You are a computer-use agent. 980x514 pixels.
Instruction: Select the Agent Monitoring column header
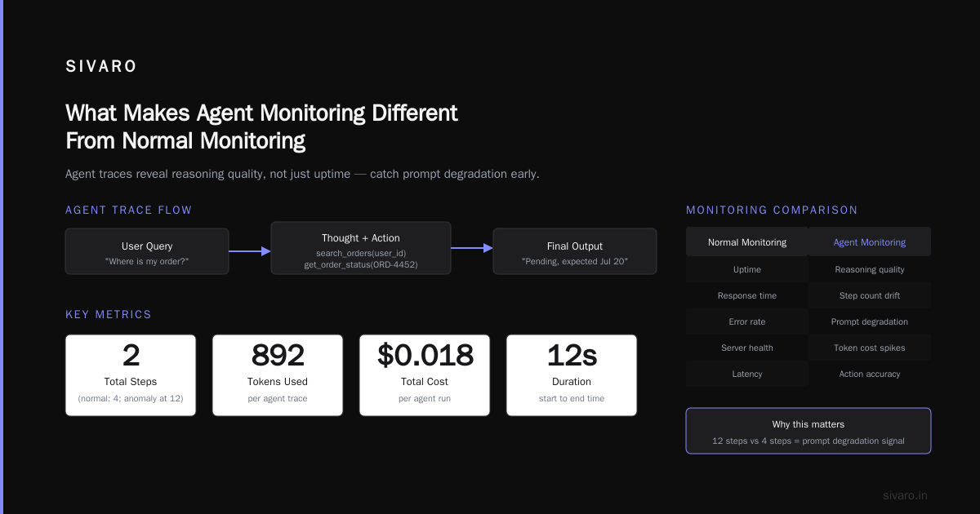(x=870, y=241)
